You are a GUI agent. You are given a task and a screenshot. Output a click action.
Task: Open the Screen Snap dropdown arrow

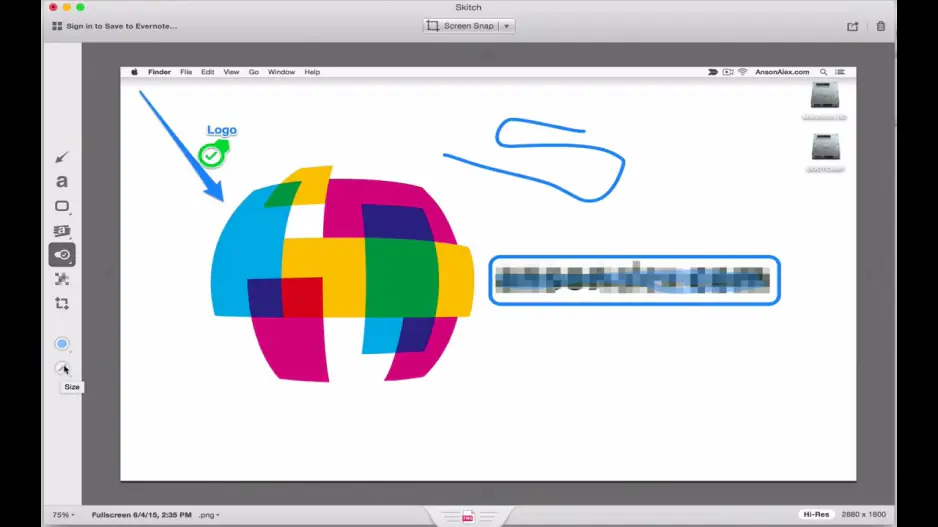507,26
